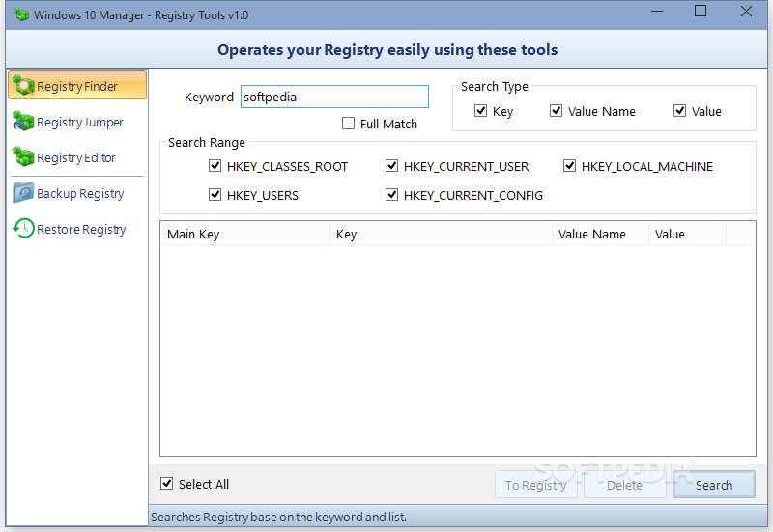Open the Registry Editor label in sidebar

[76, 157]
